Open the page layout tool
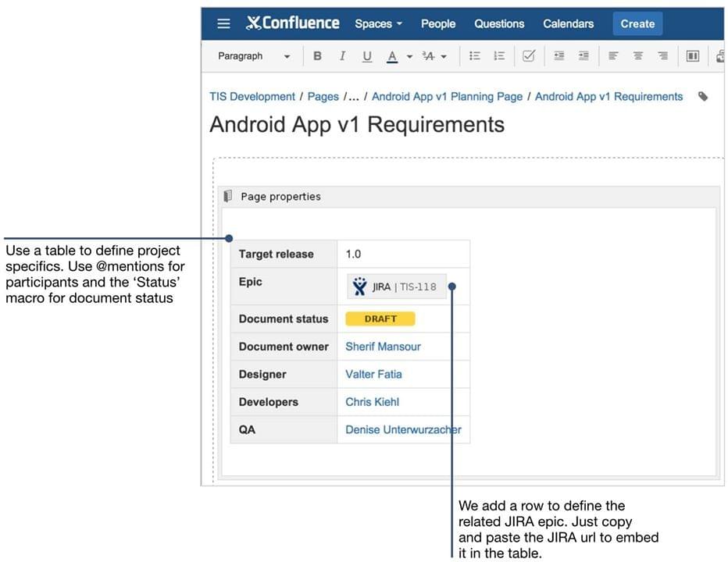 [x=693, y=56]
